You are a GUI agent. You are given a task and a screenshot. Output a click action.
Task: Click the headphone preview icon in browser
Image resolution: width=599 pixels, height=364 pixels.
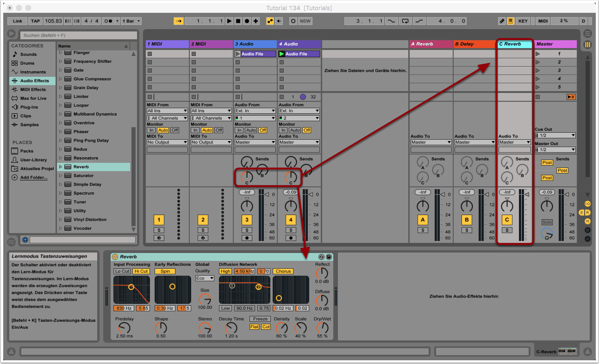click(25, 240)
